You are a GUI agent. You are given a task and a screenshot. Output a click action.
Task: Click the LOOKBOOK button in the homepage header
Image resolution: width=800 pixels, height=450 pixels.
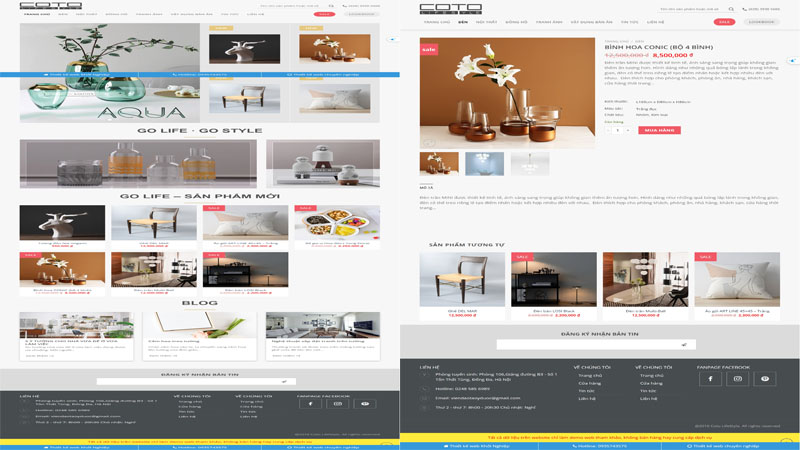pos(361,14)
